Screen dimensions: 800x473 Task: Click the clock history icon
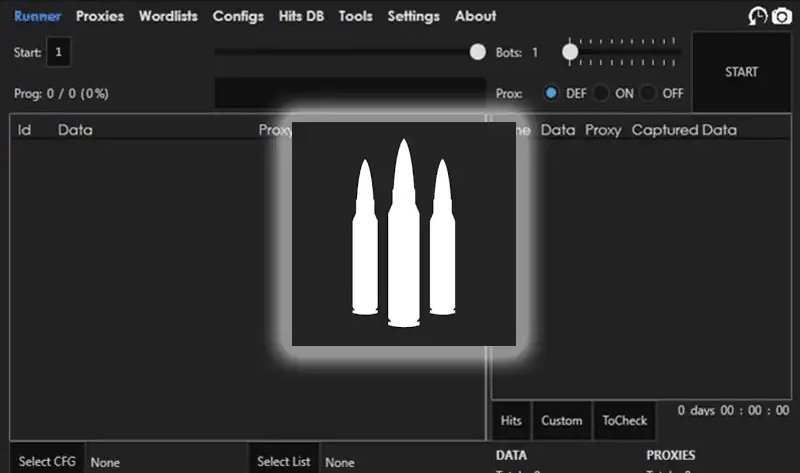(758, 16)
